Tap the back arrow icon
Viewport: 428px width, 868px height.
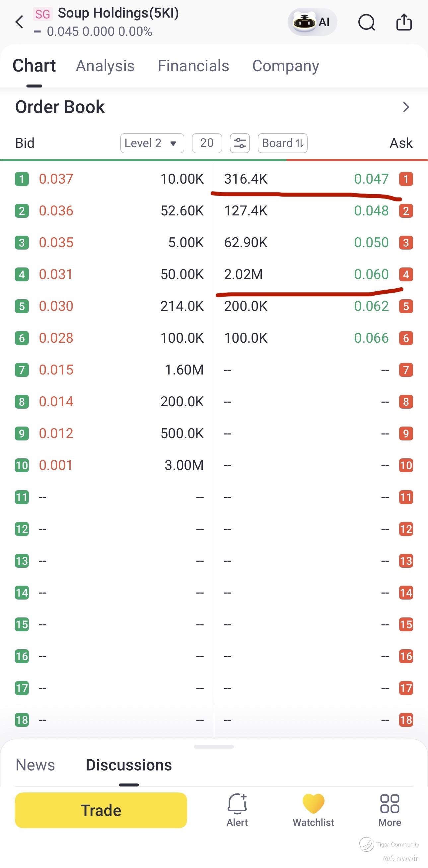[x=20, y=22]
